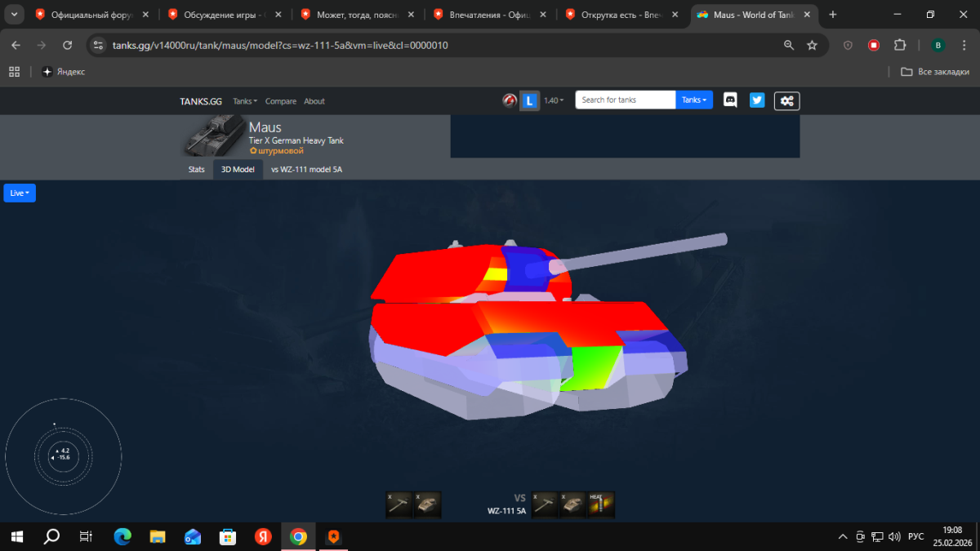Open the site information icon in address bar
The width and height of the screenshot is (980, 551).
tap(98, 45)
